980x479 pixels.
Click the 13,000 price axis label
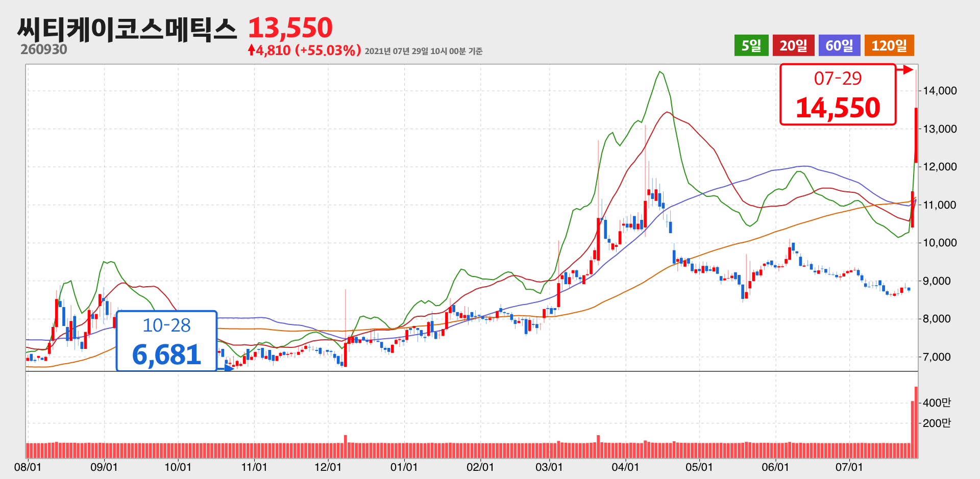pyautogui.click(x=940, y=129)
